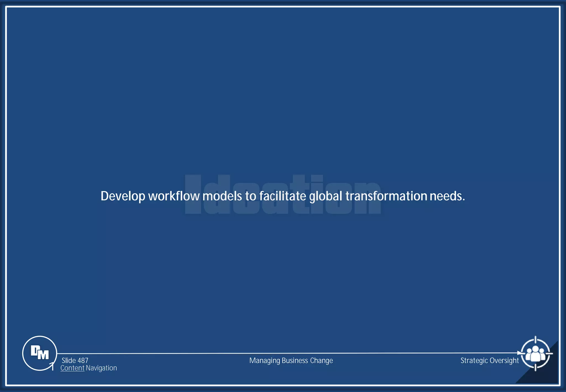Click the DM circular logo icon
The height and width of the screenshot is (392, 566).
[40, 353]
